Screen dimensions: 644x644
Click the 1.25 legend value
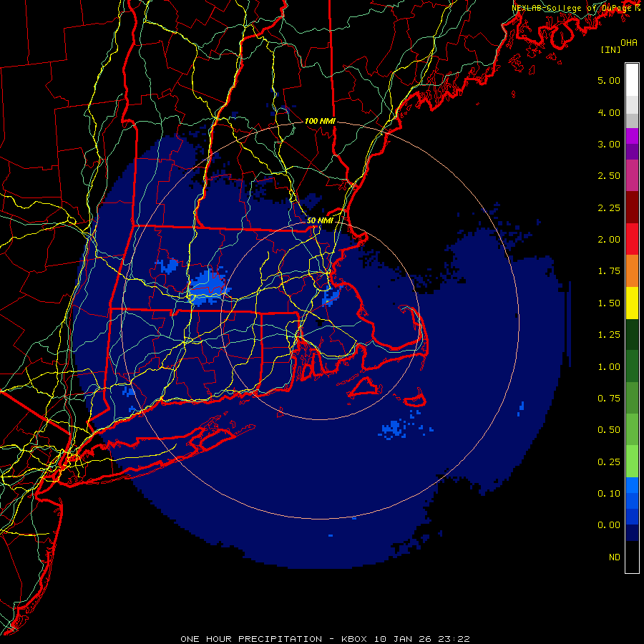[609, 335]
